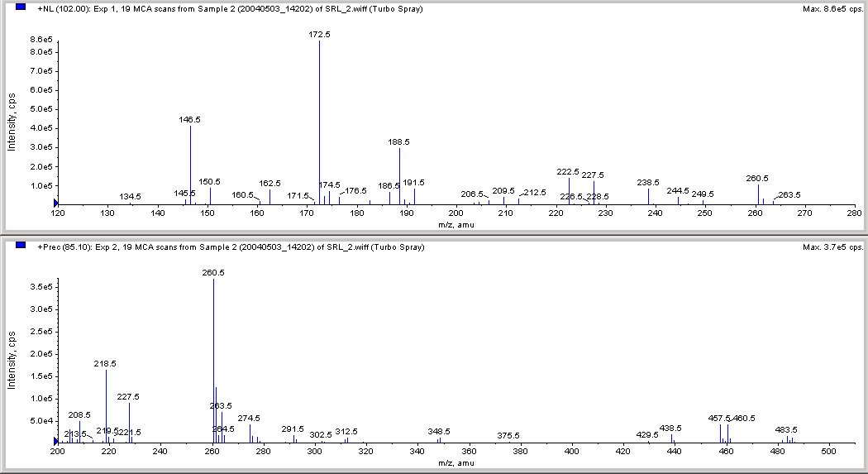
Task: Click the 260.5 peak label in bottom spectrum
Action: pyautogui.click(x=213, y=273)
